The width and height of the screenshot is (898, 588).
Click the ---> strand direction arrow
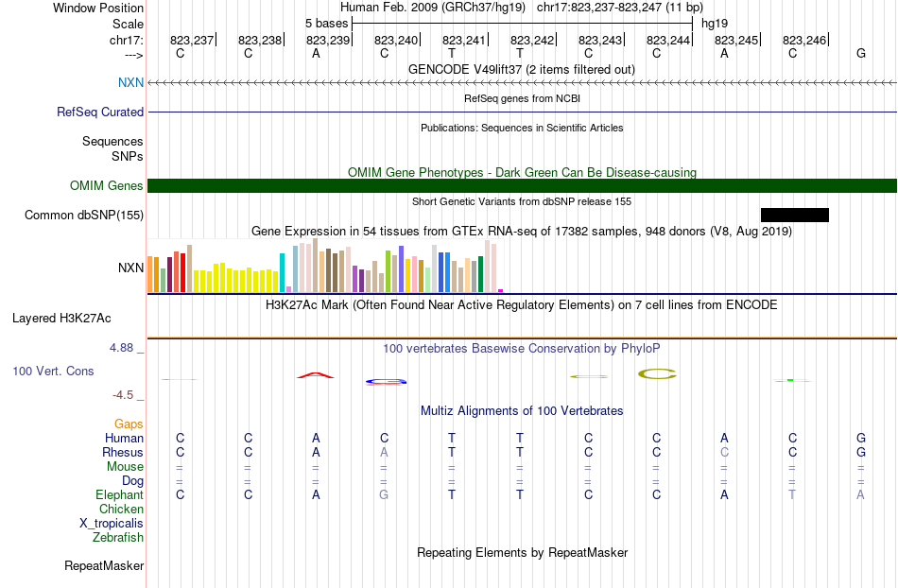click(134, 55)
